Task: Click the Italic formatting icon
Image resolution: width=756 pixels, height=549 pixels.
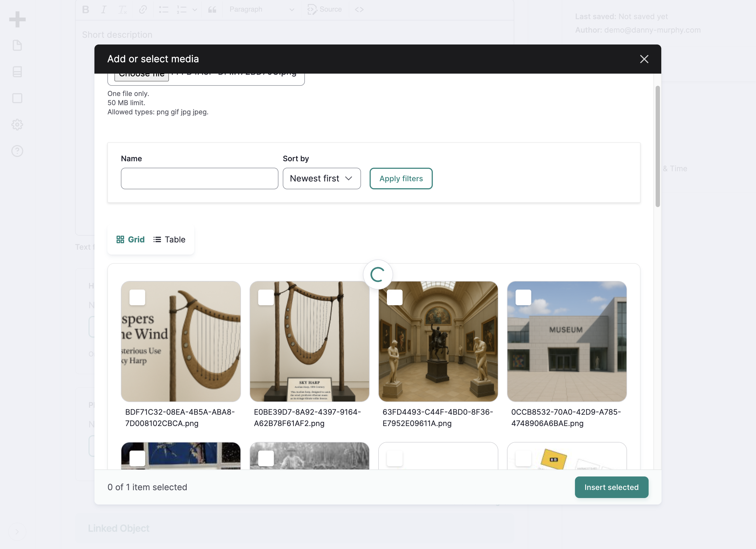Action: pyautogui.click(x=104, y=9)
